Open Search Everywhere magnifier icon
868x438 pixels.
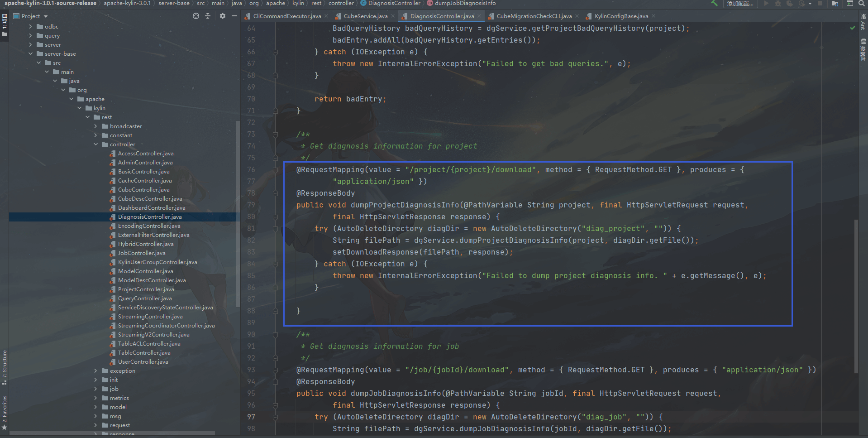[862, 3]
